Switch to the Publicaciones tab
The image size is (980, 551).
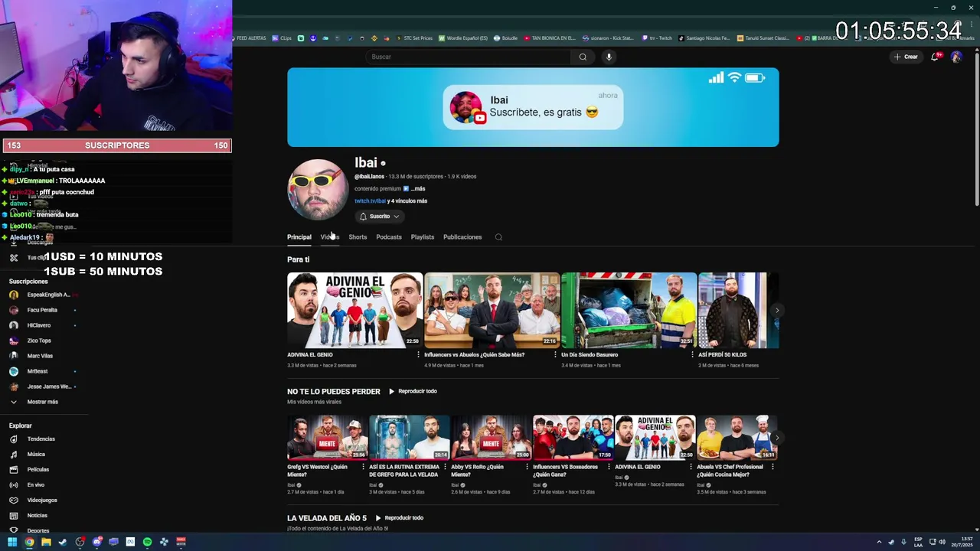click(462, 237)
